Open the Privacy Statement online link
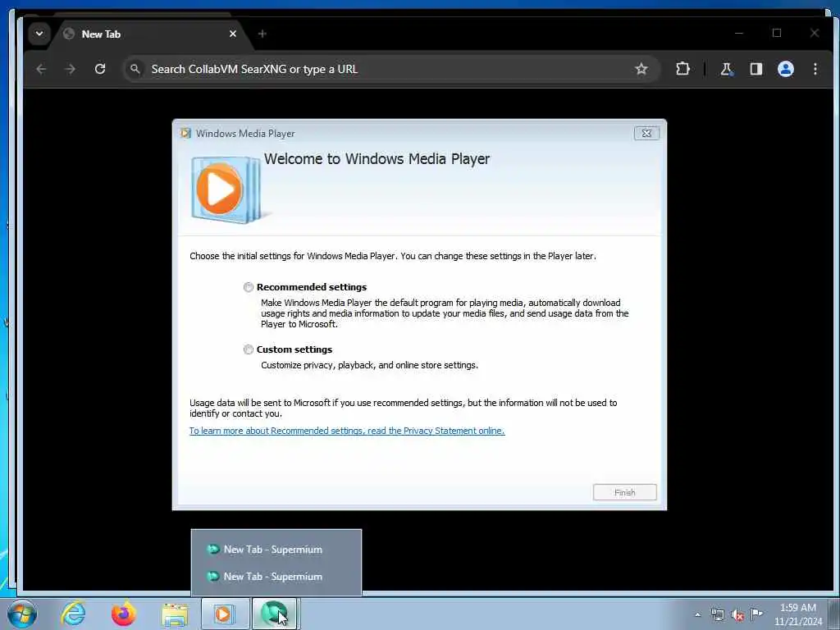Image resolution: width=840 pixels, height=630 pixels. point(347,431)
